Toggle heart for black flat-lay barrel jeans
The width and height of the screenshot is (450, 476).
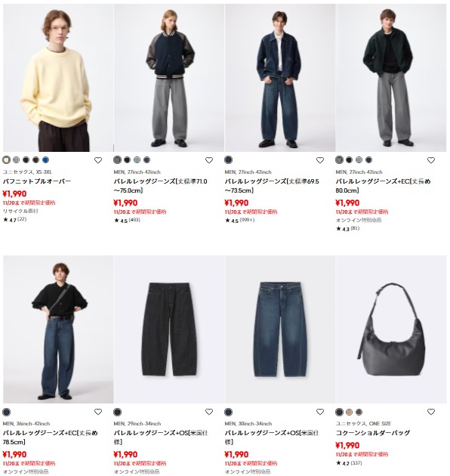click(209, 412)
